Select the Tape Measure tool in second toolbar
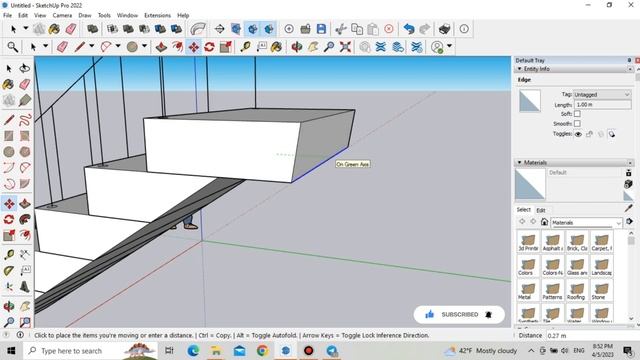This screenshot has height=360, width=640. click(x=245, y=47)
